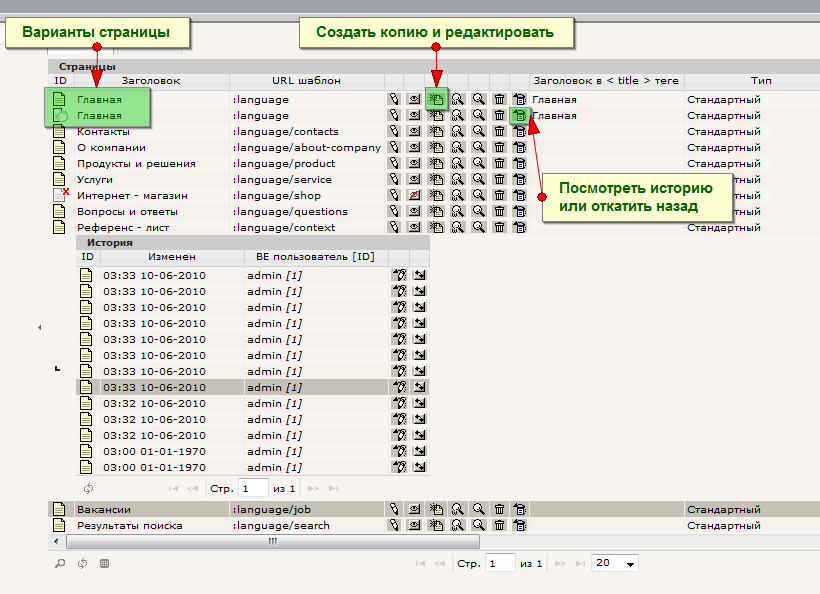Open history icon for second Главная row
The width and height of the screenshot is (820, 594).
click(x=519, y=116)
